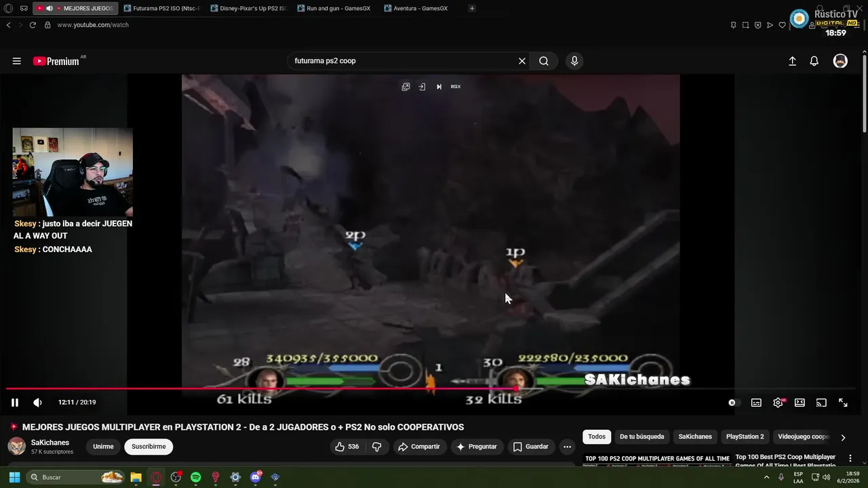Like the video with 536 likes
The width and height of the screenshot is (868, 488).
coord(347,447)
